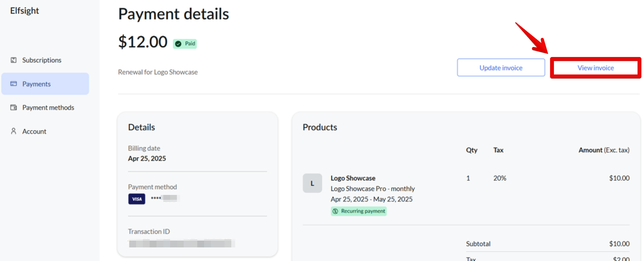Select Payments in the sidebar

36,84
